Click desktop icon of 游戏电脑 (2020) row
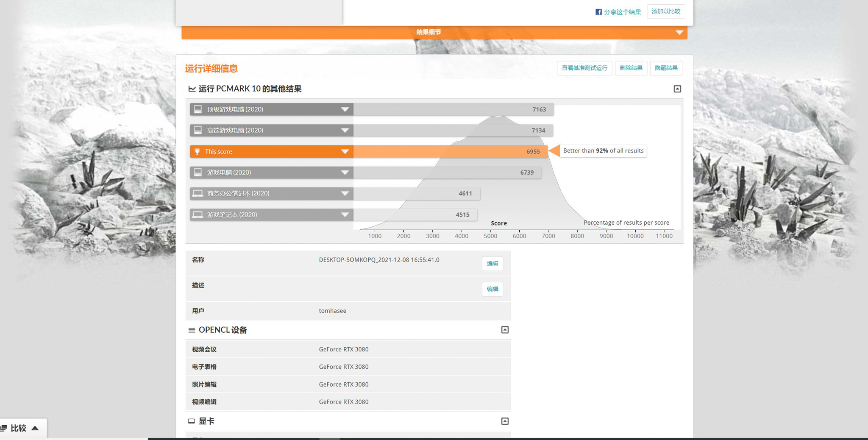Screen dimensions: 868x440 coord(198,172)
